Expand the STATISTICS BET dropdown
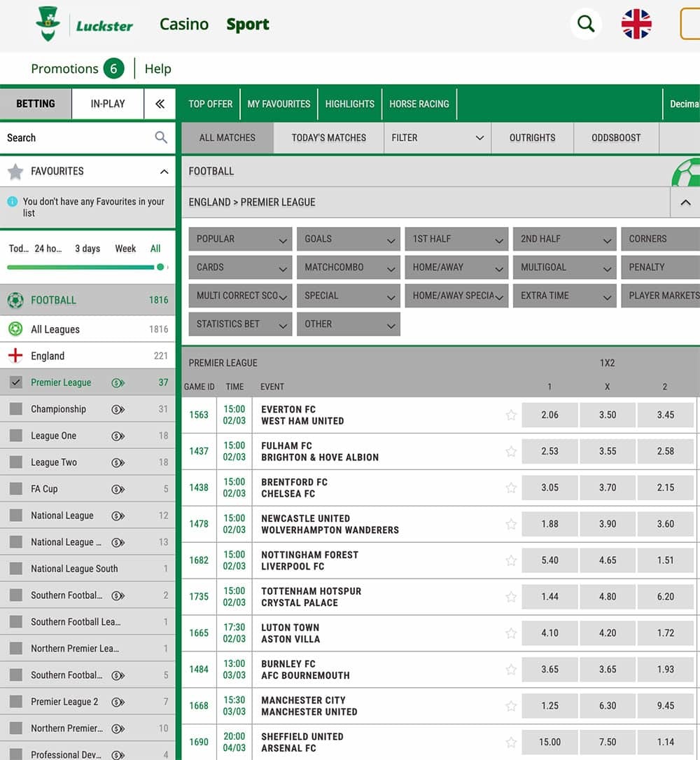This screenshot has width=700, height=760. (240, 324)
